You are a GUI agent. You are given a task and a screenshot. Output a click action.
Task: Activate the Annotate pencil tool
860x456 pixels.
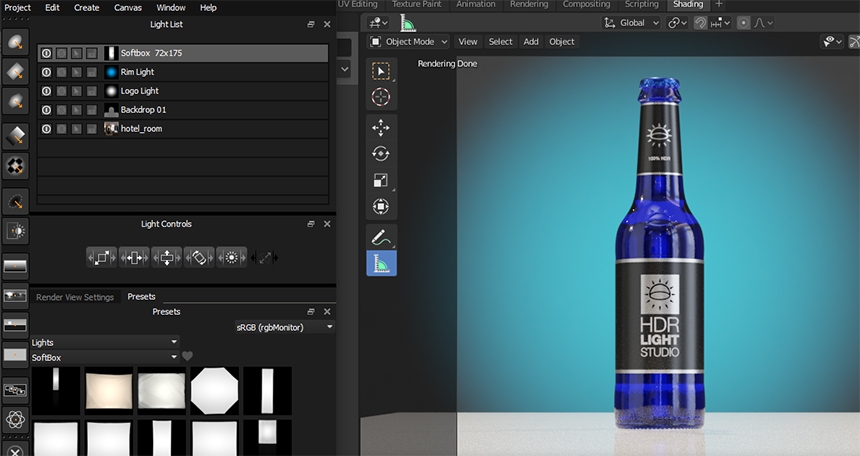381,237
